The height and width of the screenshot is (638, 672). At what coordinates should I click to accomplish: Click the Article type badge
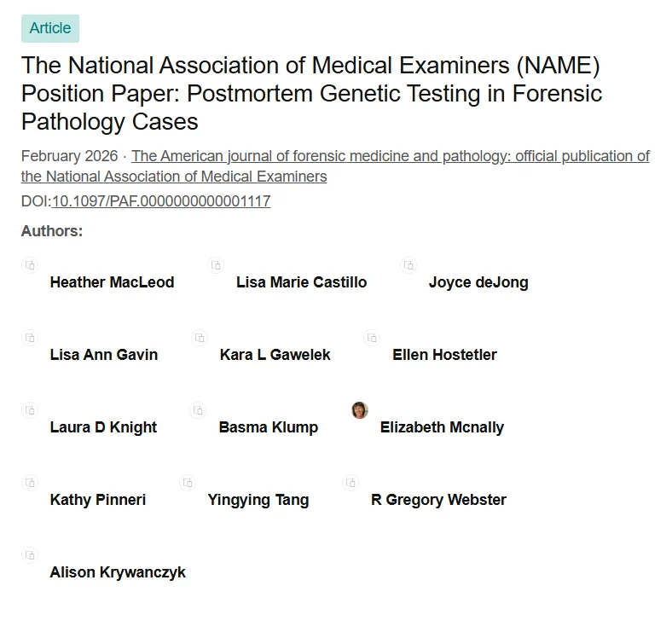(50, 28)
